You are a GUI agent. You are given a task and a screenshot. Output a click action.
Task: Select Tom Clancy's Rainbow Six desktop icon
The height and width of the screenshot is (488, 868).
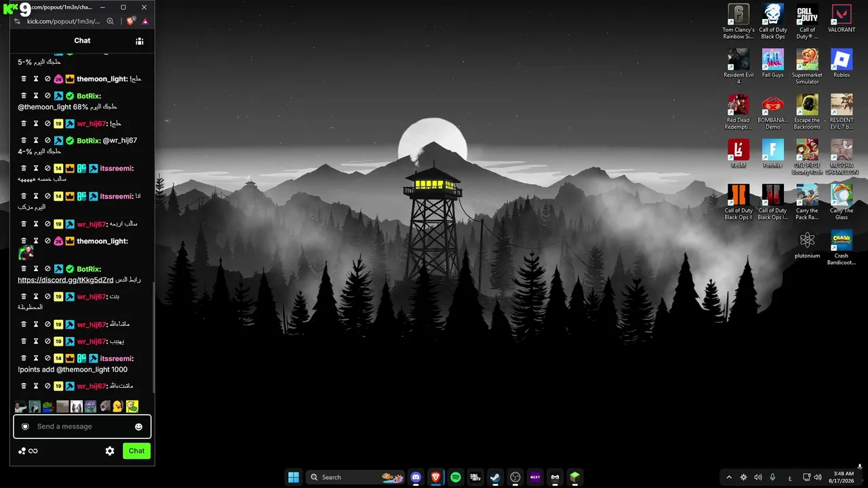point(738,22)
